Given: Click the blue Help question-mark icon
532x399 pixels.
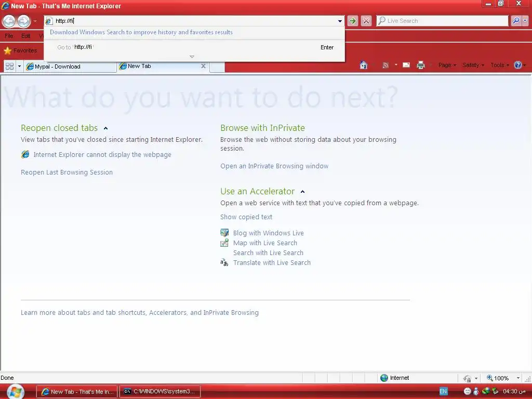Looking at the screenshot, I should [518, 65].
